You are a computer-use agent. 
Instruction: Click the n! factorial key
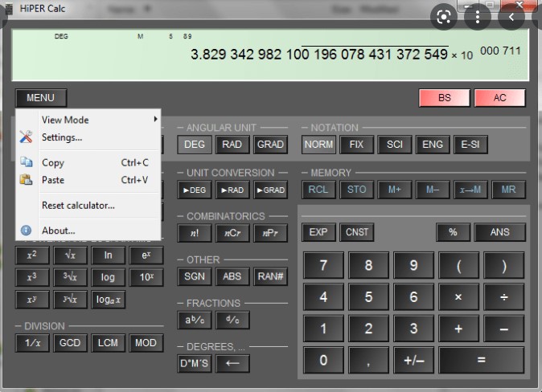click(195, 233)
